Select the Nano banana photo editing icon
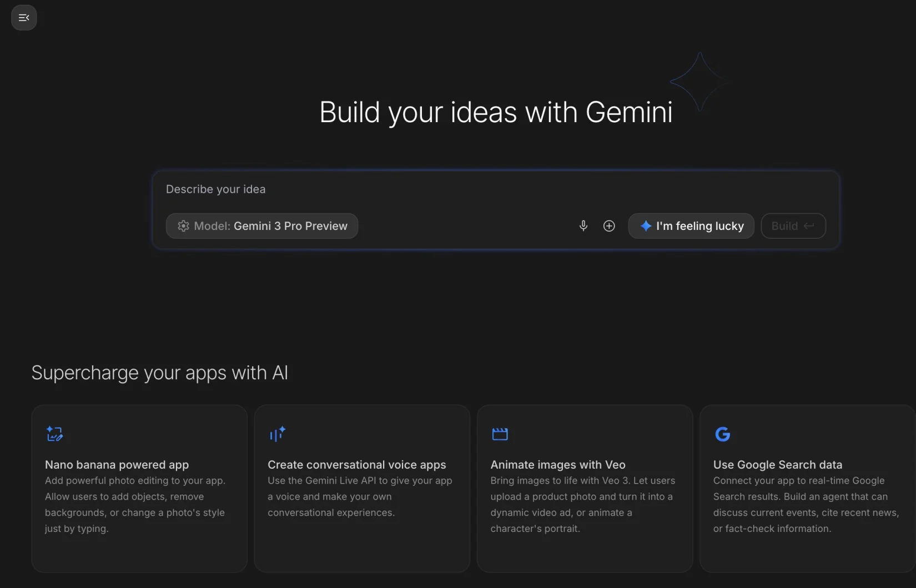This screenshot has height=588, width=916. (54, 434)
